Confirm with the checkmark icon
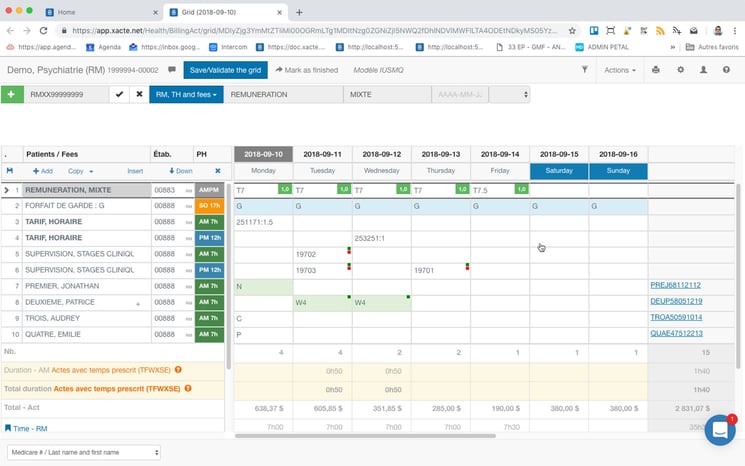Viewport: 745px width, 466px height. (x=119, y=95)
